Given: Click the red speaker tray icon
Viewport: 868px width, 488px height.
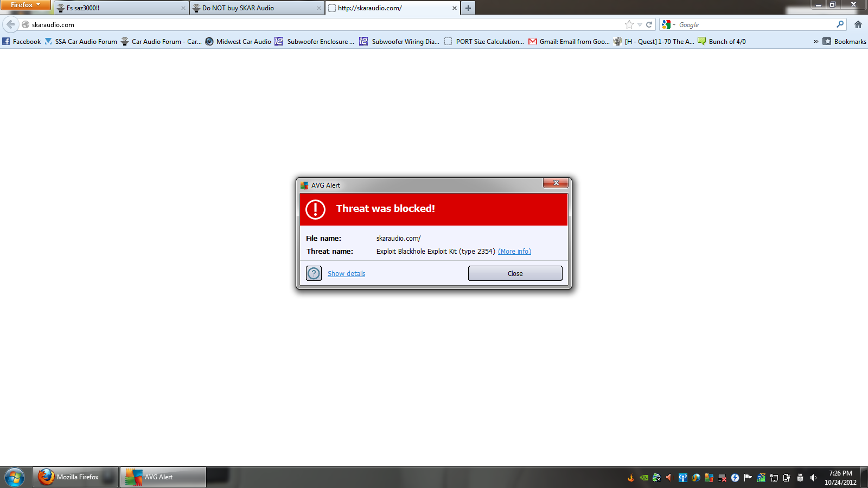Looking at the screenshot, I should tap(669, 478).
